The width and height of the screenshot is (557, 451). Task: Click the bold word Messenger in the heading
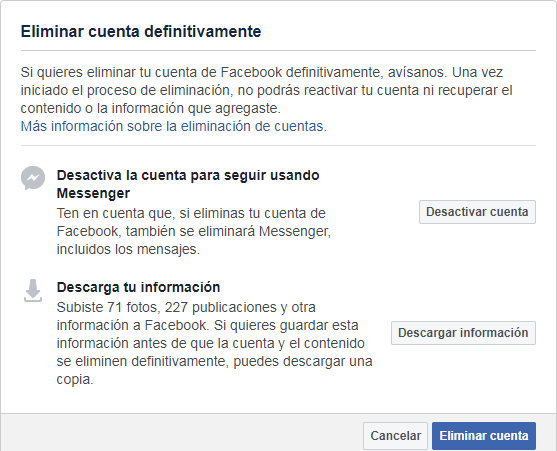click(93, 194)
